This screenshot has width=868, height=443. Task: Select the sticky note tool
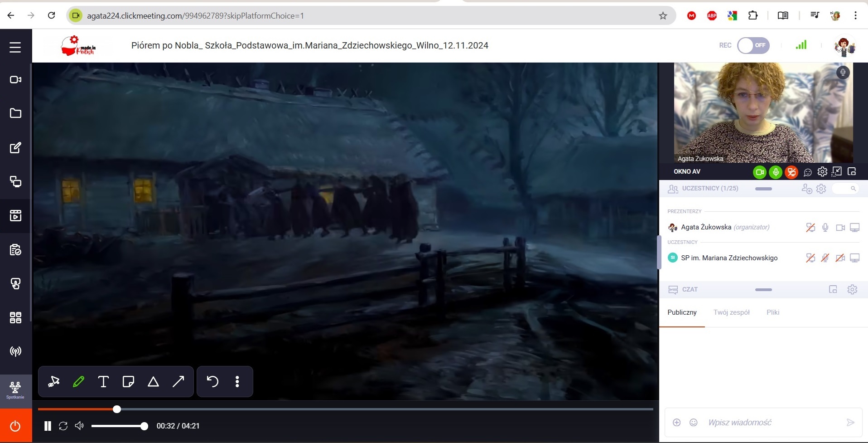pyautogui.click(x=128, y=382)
